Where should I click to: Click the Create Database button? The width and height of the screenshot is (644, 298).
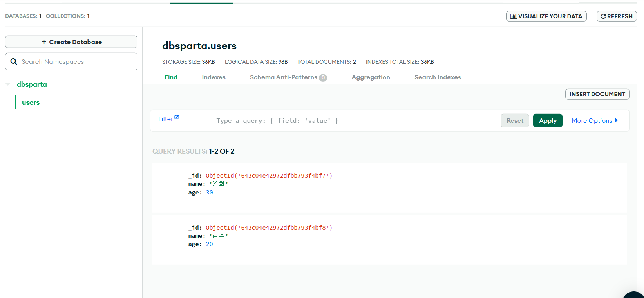coord(71,42)
